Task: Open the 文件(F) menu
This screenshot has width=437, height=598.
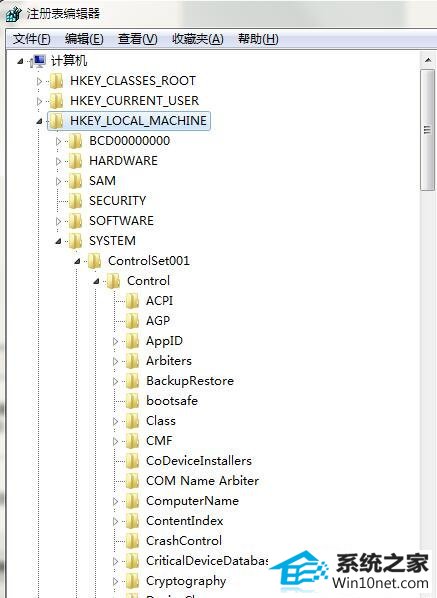Action: [x=32, y=39]
